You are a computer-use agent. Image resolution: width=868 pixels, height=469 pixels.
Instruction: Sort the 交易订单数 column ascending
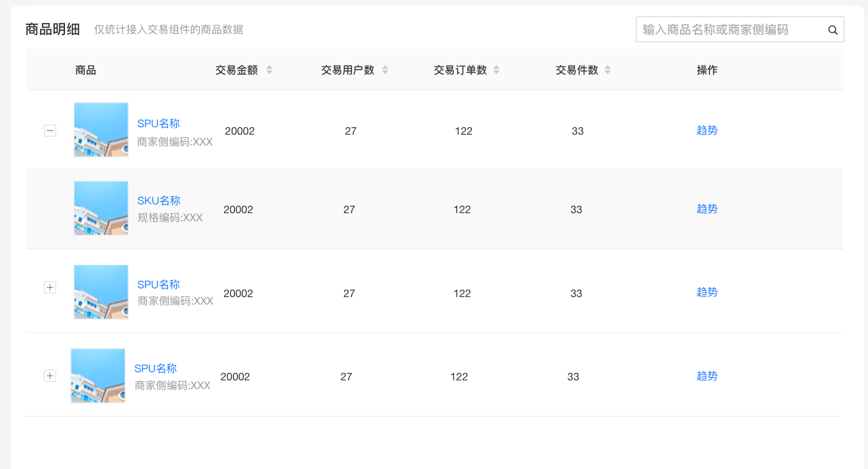pyautogui.click(x=496, y=66)
